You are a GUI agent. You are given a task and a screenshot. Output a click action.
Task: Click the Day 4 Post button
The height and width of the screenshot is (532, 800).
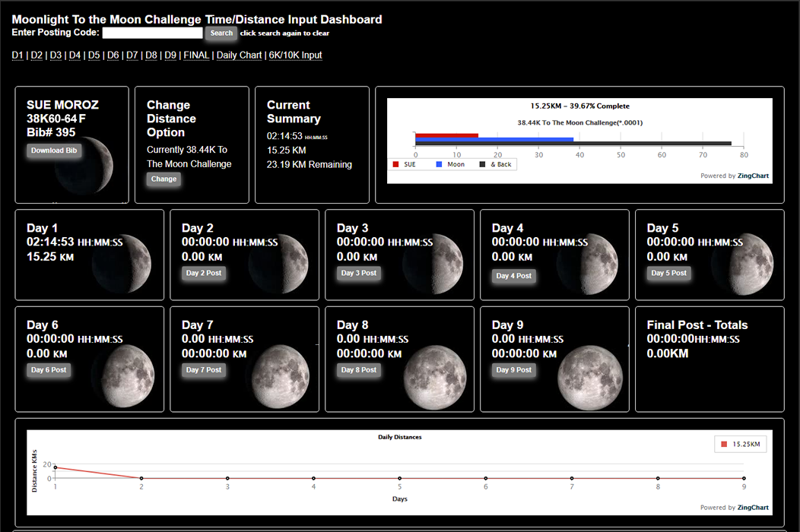pyautogui.click(x=514, y=275)
